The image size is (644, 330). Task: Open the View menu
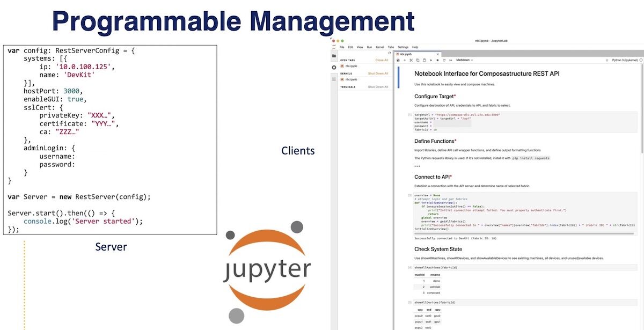[360, 47]
